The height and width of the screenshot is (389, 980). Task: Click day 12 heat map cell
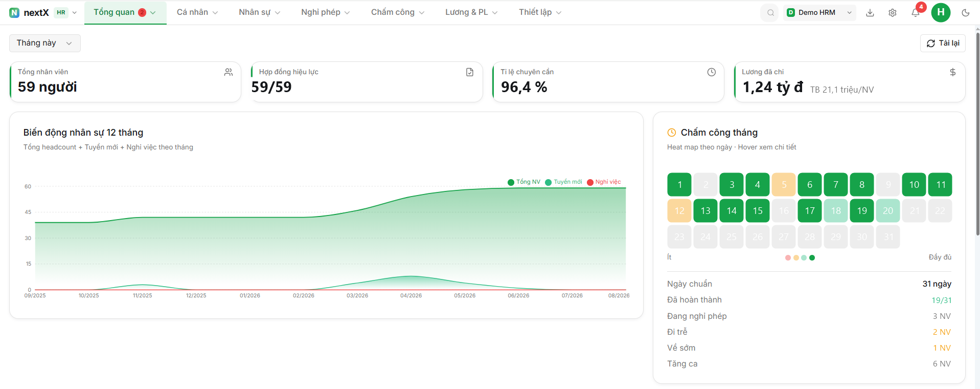(x=679, y=211)
